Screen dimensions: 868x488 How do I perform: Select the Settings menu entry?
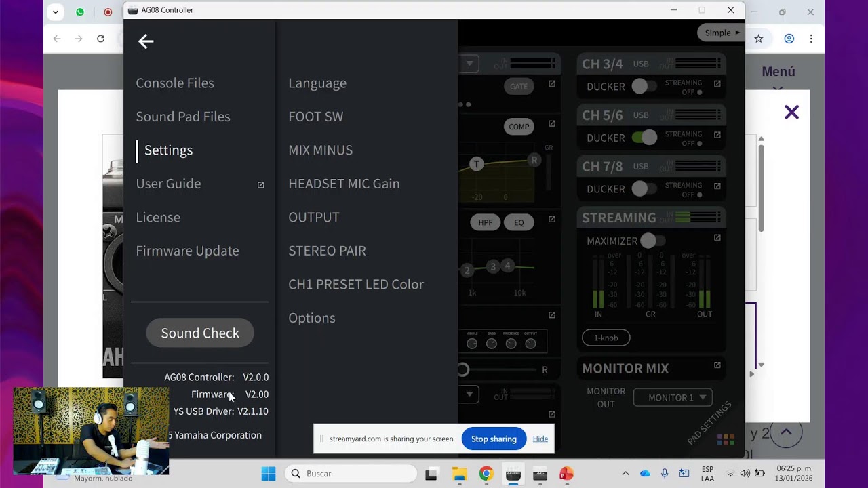pyautogui.click(x=168, y=150)
